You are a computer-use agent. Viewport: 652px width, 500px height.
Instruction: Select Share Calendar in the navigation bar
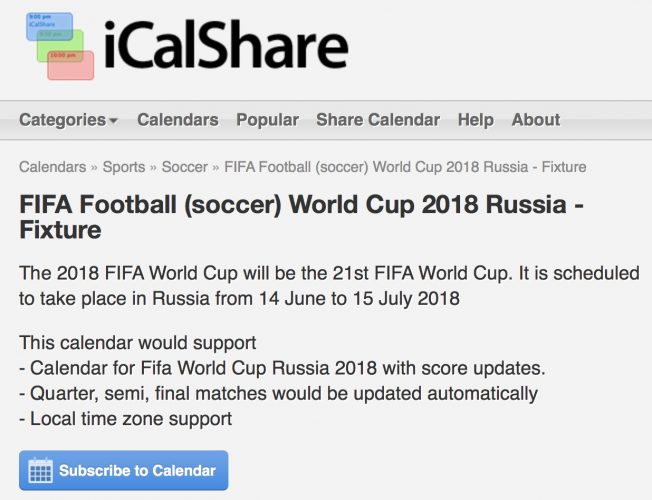378,120
